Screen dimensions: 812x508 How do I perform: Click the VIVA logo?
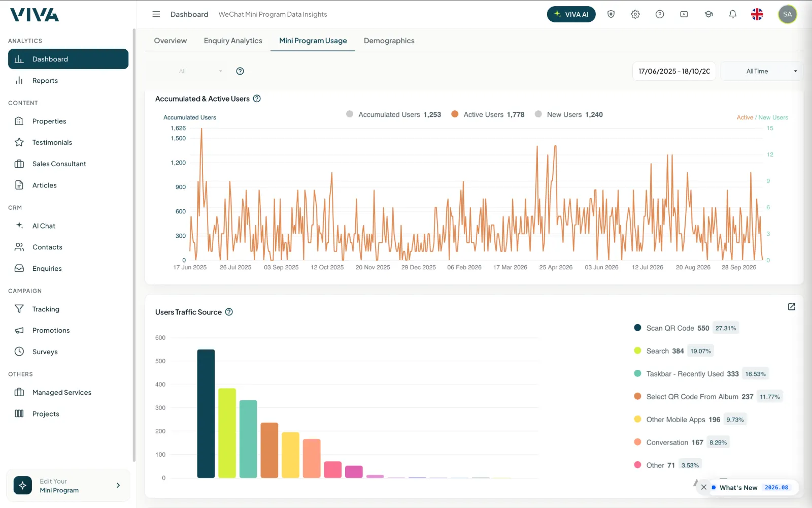coord(35,15)
